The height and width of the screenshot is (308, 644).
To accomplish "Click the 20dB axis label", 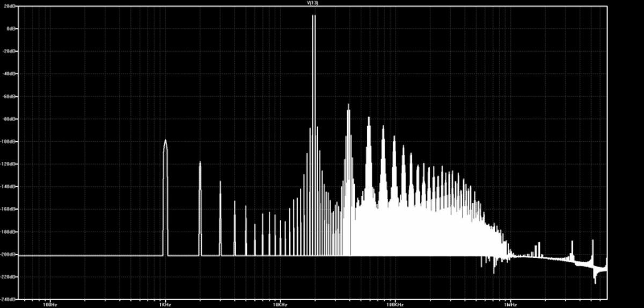I will click(x=9, y=6).
